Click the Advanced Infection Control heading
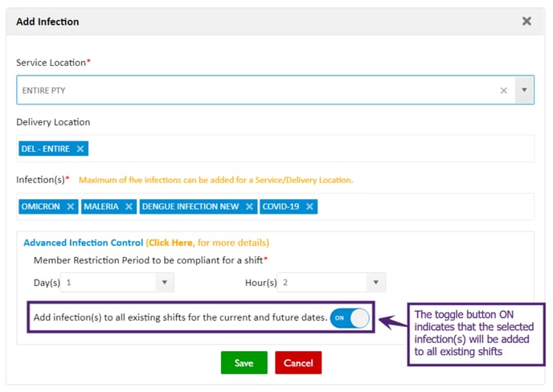Image resolution: width=553 pixels, height=392 pixels. 83,243
